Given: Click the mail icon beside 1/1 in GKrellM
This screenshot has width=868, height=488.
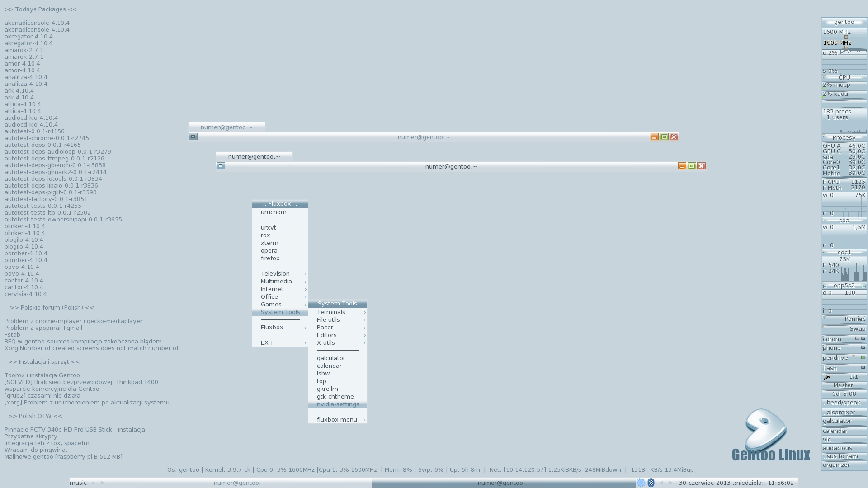Looking at the screenshot, I should click(x=827, y=377).
